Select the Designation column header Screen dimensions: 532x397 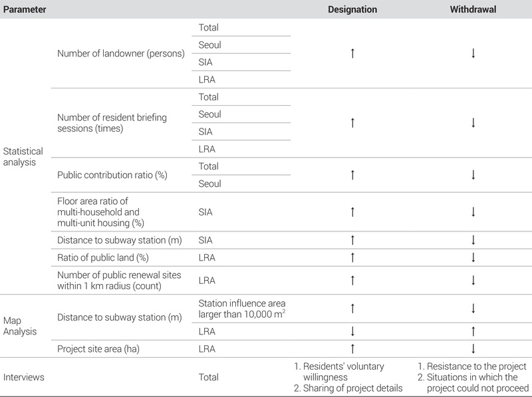tap(352, 10)
